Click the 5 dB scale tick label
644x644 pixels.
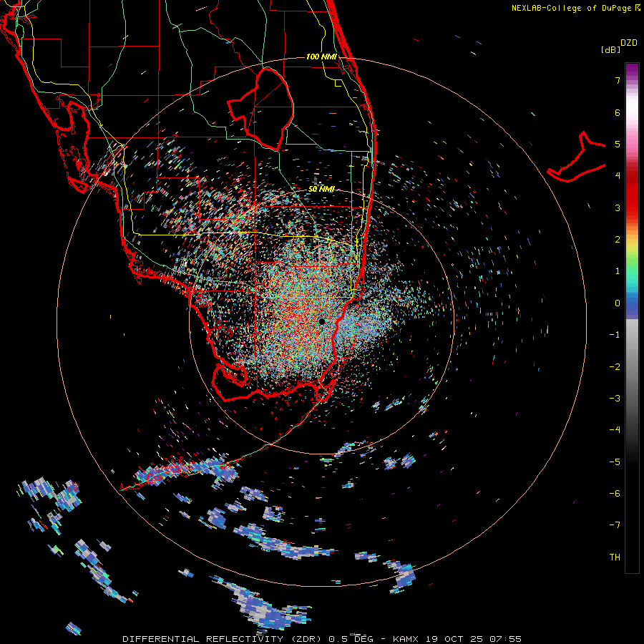point(617,144)
